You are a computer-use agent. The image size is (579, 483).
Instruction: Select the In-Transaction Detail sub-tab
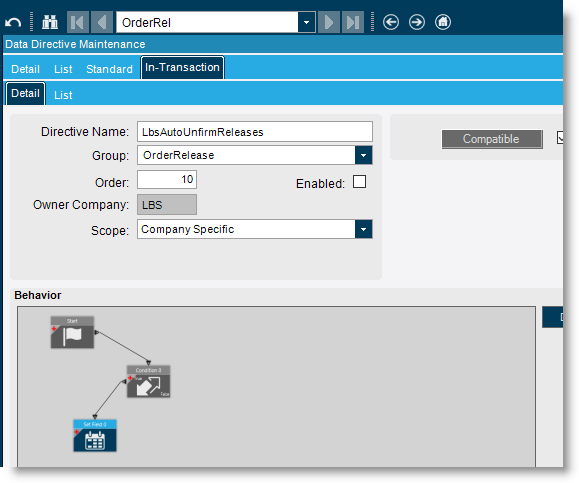[25, 93]
